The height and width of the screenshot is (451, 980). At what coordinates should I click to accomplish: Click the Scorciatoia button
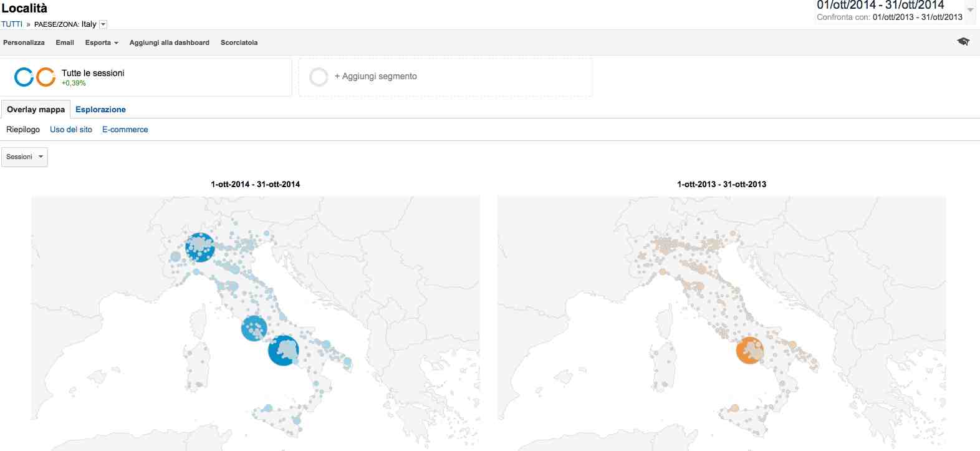(x=239, y=42)
